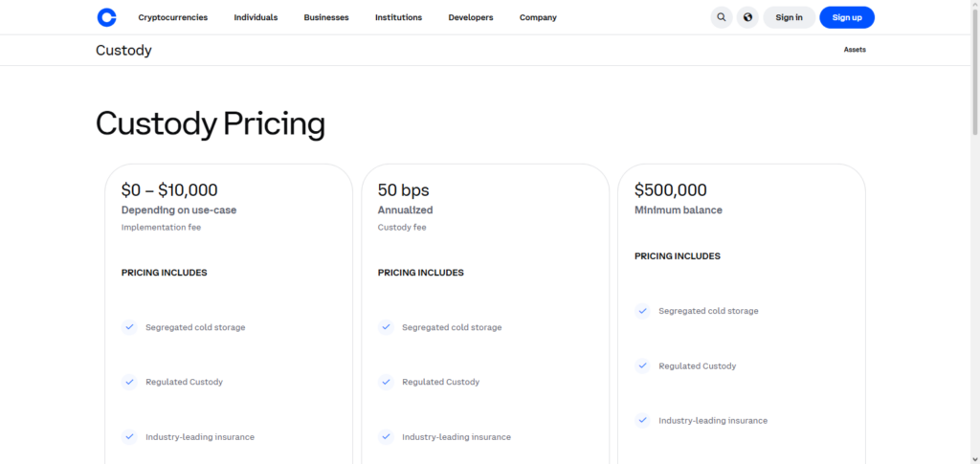Click checkmark icon beside Segregated cold storage under $500,000
980x464 pixels.
click(x=642, y=311)
